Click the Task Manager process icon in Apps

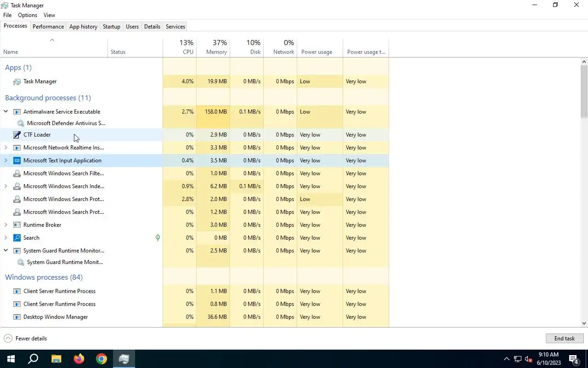17,81
